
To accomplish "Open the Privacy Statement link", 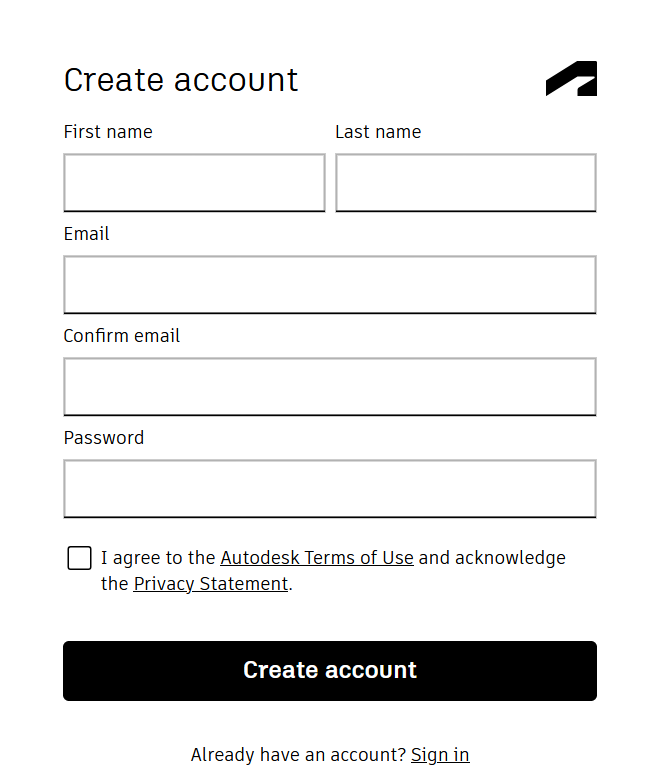I will point(211,584).
